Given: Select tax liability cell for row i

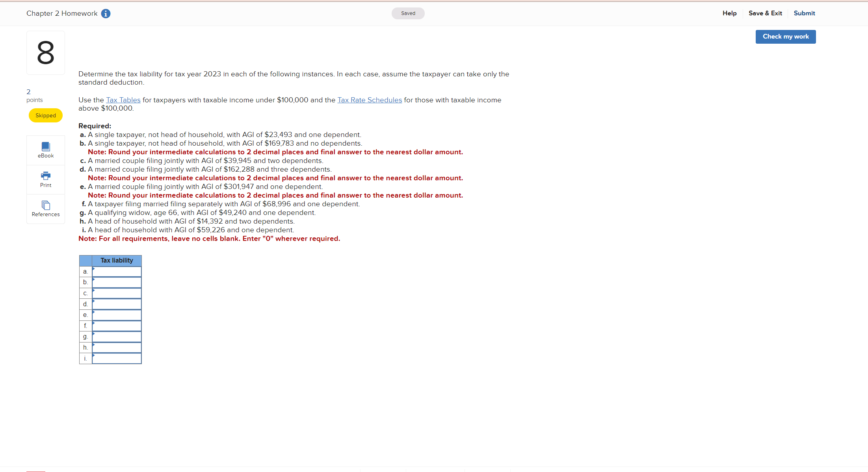Looking at the screenshot, I should pos(117,358).
